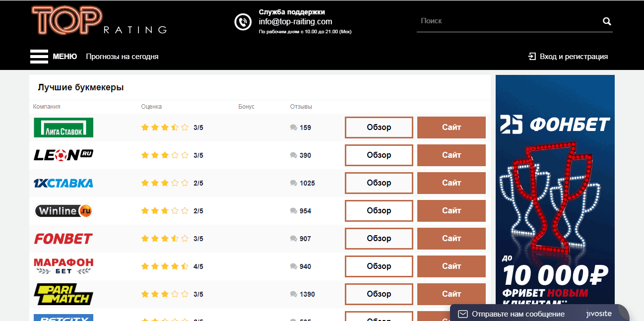The image size is (644, 321).
Task: Focus the Поиск search input field
Action: [506, 21]
